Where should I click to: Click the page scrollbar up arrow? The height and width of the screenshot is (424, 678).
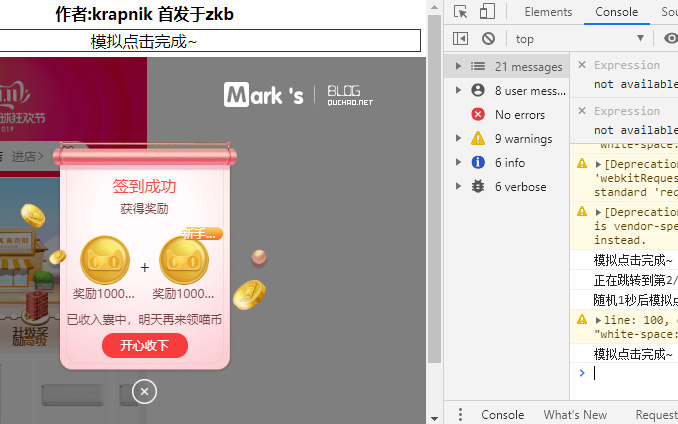point(434,7)
